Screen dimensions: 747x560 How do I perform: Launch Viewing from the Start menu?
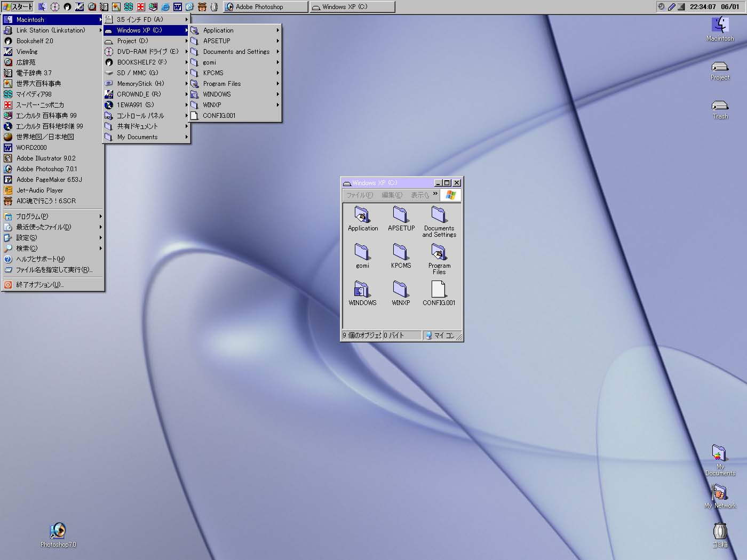pyautogui.click(x=52, y=51)
